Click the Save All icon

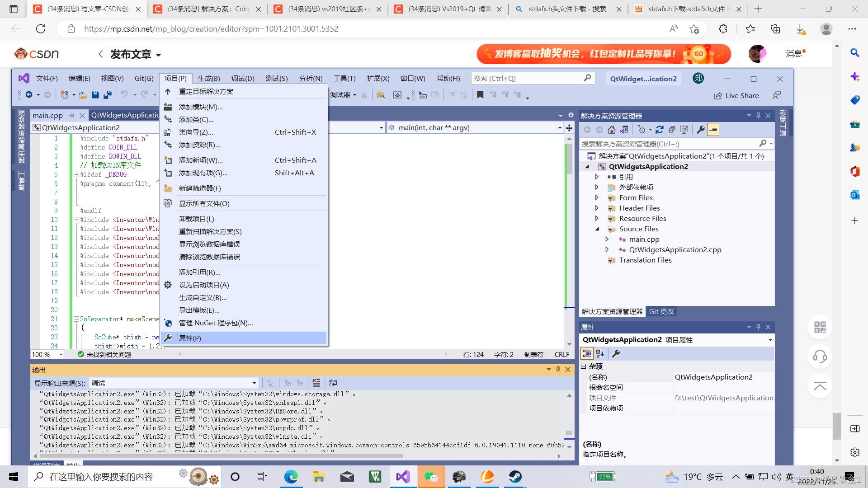(x=107, y=95)
